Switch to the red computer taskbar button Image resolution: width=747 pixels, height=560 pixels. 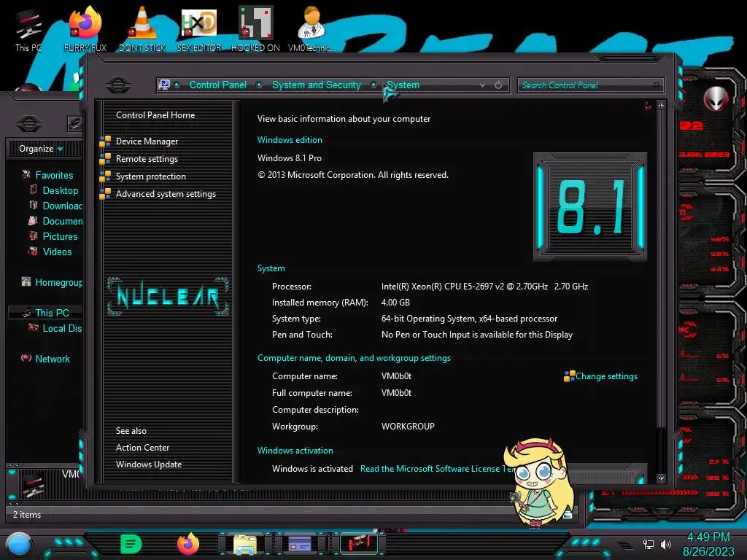[x=358, y=544]
